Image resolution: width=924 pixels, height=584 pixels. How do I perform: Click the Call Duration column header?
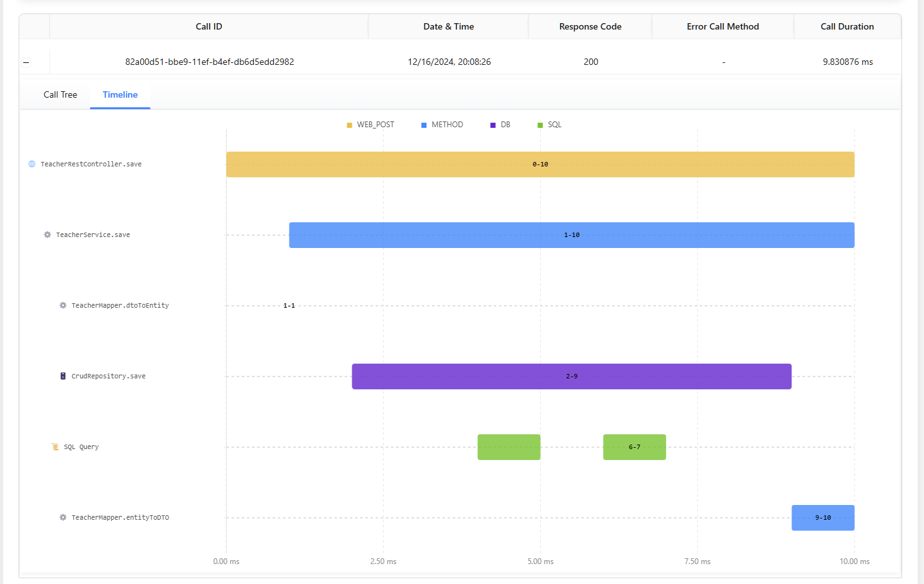click(x=847, y=26)
